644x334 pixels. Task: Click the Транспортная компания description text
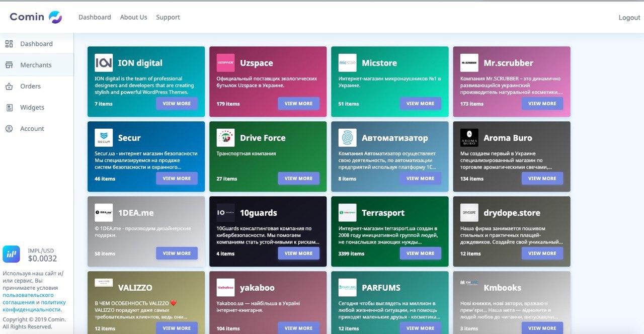tap(247, 153)
